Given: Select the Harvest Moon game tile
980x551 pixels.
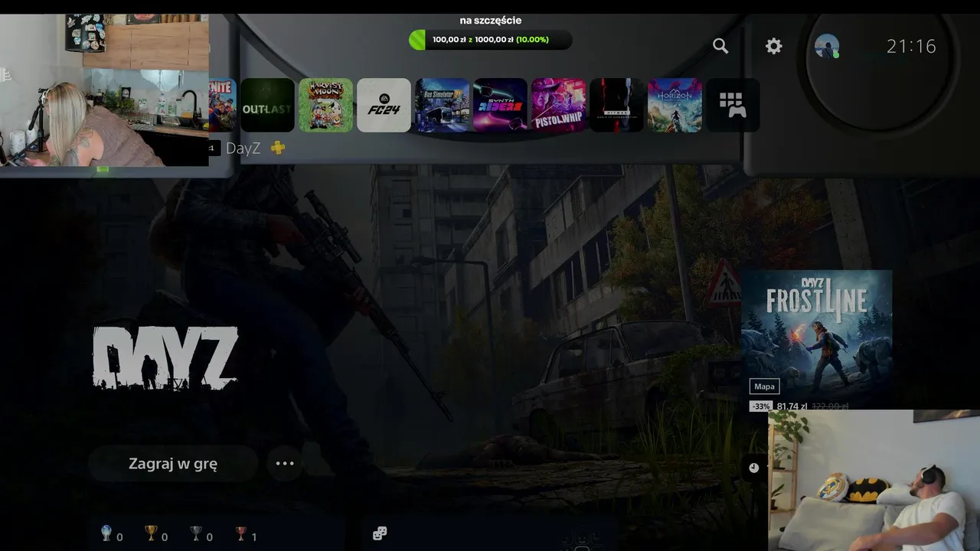Looking at the screenshot, I should pyautogui.click(x=325, y=105).
